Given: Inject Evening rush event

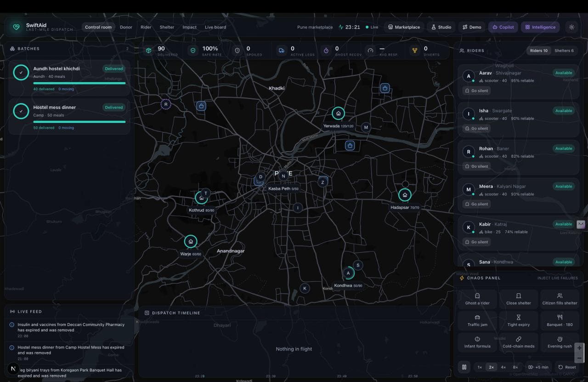Looking at the screenshot, I should click(x=560, y=342).
